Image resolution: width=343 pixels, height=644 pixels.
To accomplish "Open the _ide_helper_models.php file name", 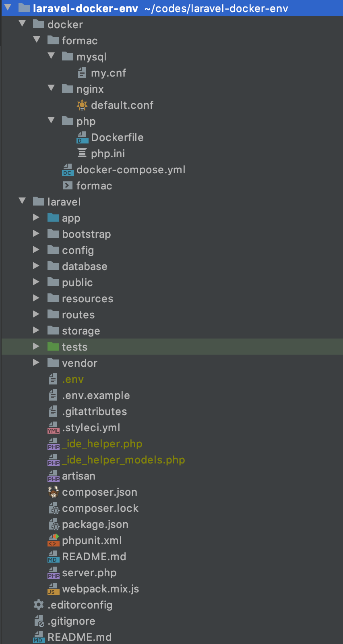I will [124, 460].
